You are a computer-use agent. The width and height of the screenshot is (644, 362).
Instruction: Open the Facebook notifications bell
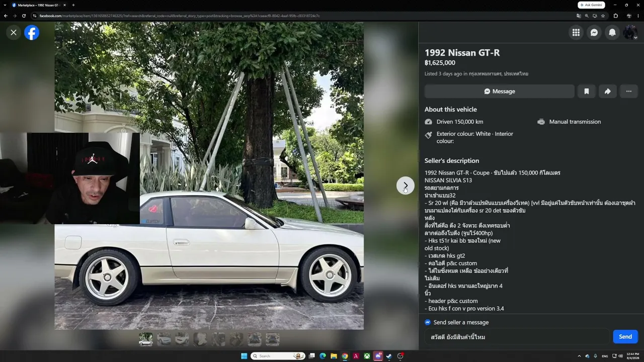(612, 33)
